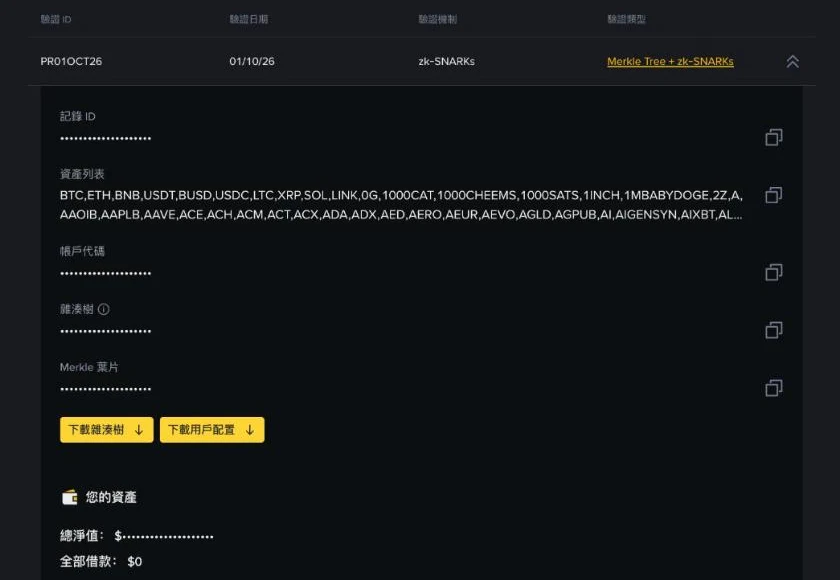The width and height of the screenshot is (840, 580).
Task: Collapse the PR01OCT26 verification row
Action: point(792,62)
